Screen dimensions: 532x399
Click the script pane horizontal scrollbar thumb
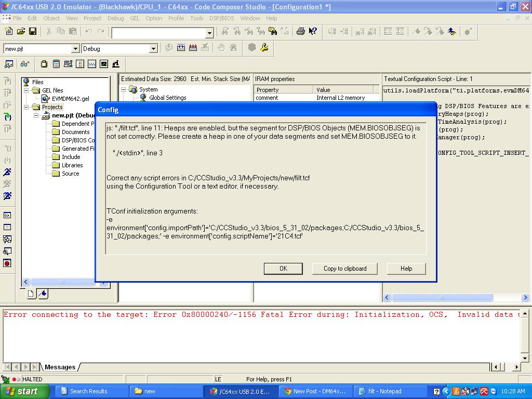[x=442, y=298]
